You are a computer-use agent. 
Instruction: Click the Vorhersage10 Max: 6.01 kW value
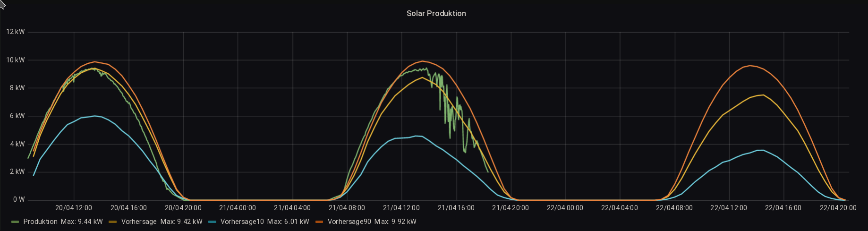click(289, 222)
